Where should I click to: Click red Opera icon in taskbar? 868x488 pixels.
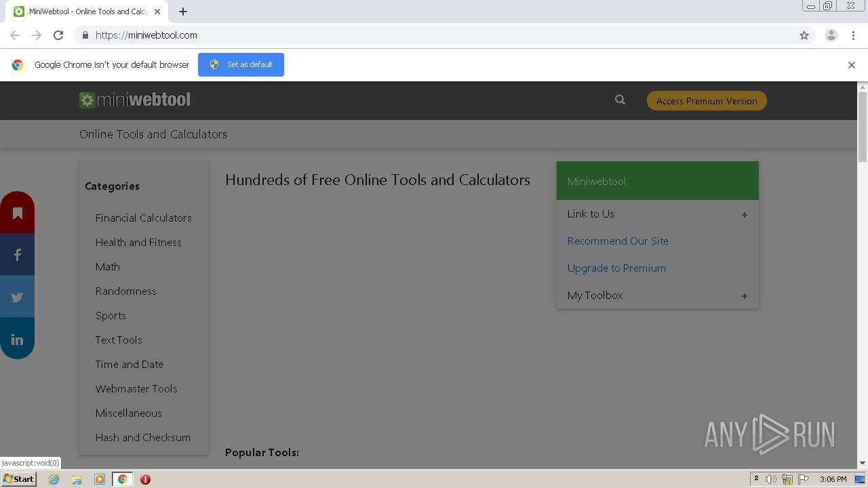[x=145, y=479]
